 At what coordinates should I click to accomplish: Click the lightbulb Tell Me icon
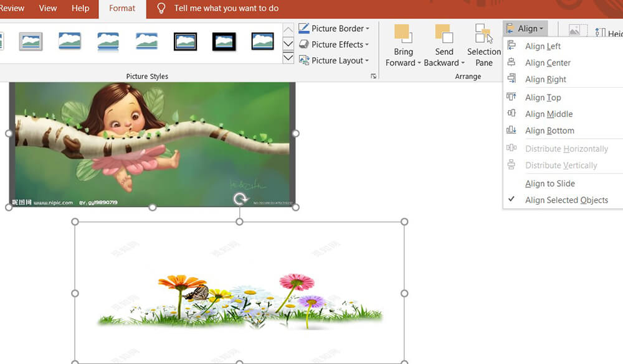(x=161, y=9)
